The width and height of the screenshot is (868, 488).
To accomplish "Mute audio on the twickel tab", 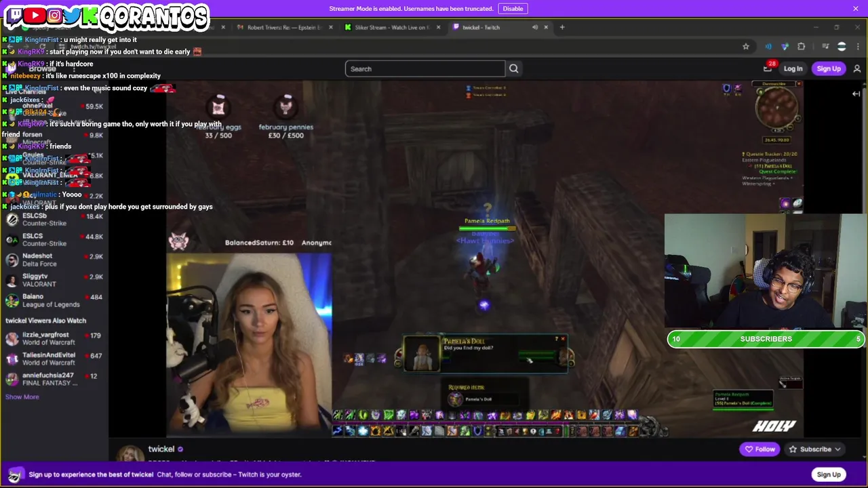I will pos(535,27).
